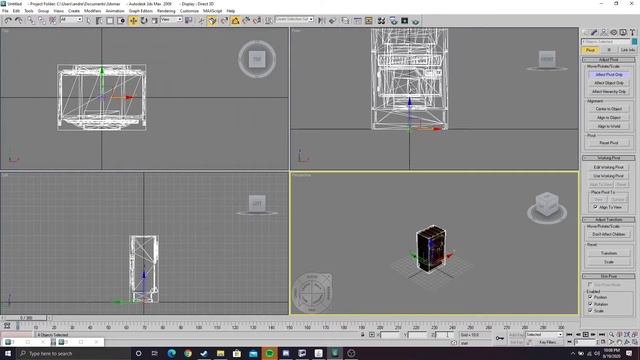Click the Quick Render teapot icon

(416, 20)
